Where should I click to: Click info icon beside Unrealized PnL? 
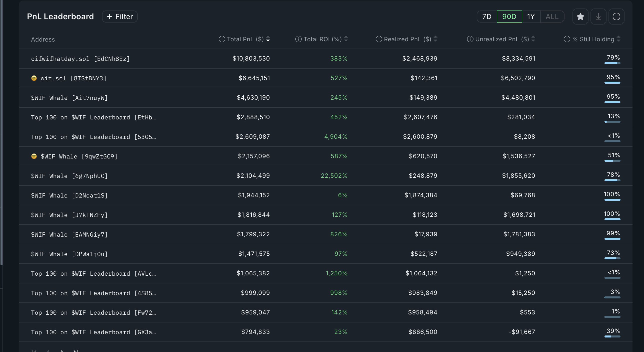click(x=470, y=39)
